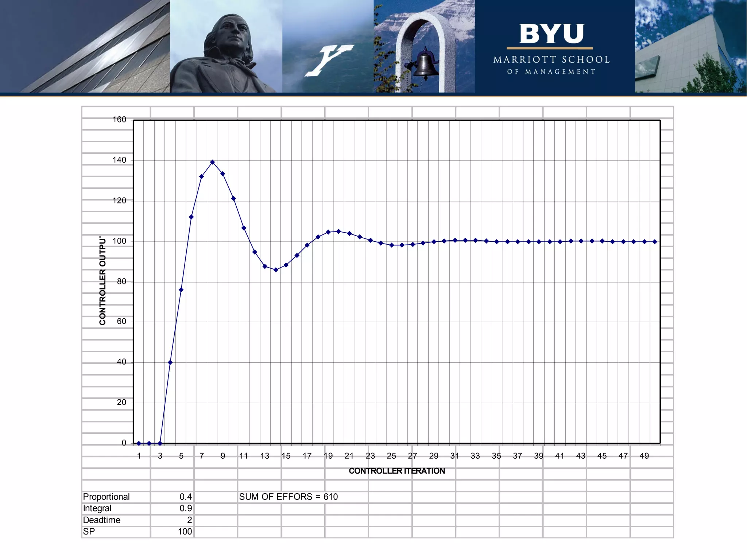The image size is (747, 560).
Task: Select the Proportional value cell 0.4
Action: coord(172,497)
